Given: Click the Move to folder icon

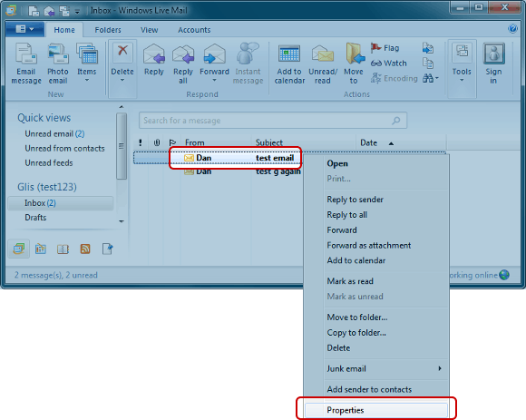Looking at the screenshot, I should tap(355, 53).
